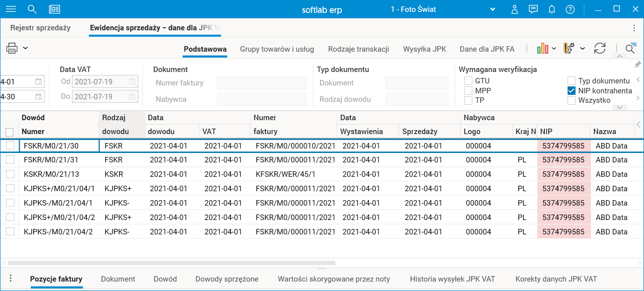Enable the GTU verification checkbox
The width and height of the screenshot is (644, 291).
(x=468, y=81)
